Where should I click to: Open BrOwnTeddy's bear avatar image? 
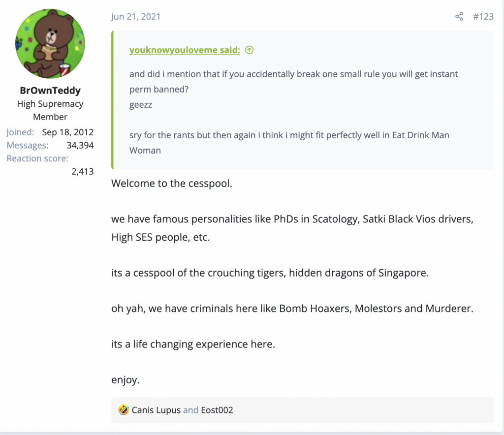click(x=50, y=44)
